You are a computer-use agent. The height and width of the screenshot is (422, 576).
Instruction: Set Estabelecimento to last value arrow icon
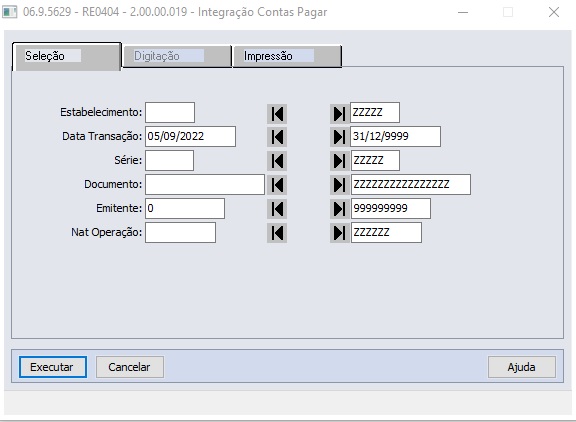[340, 113]
